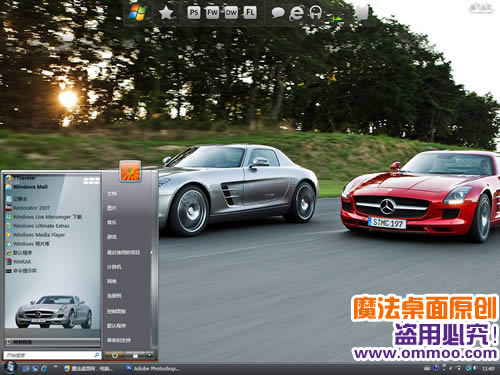Launch Dreamweaver via the DW dock icon
The image size is (500, 375).
[x=231, y=13]
